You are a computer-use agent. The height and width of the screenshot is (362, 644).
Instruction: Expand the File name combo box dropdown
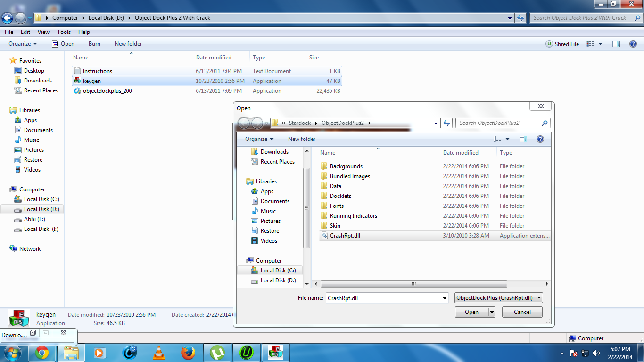(445, 298)
